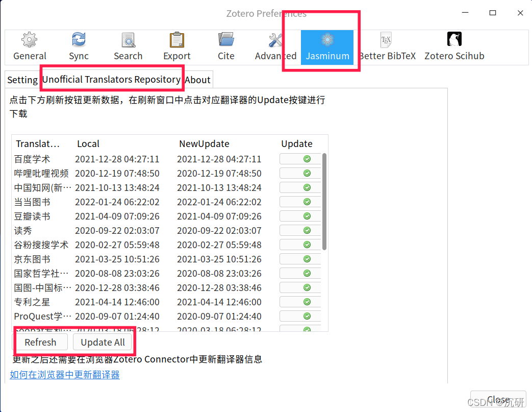Update the 当当图书 translator

300,202
